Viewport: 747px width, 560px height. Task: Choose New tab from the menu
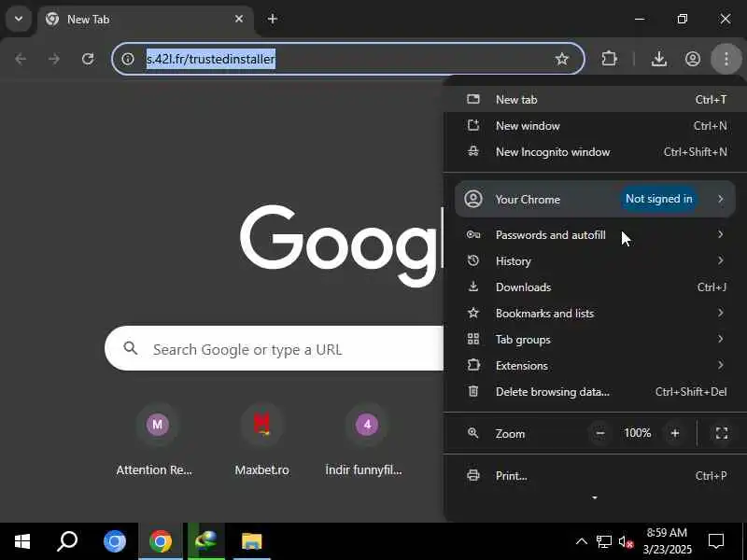pos(595,100)
